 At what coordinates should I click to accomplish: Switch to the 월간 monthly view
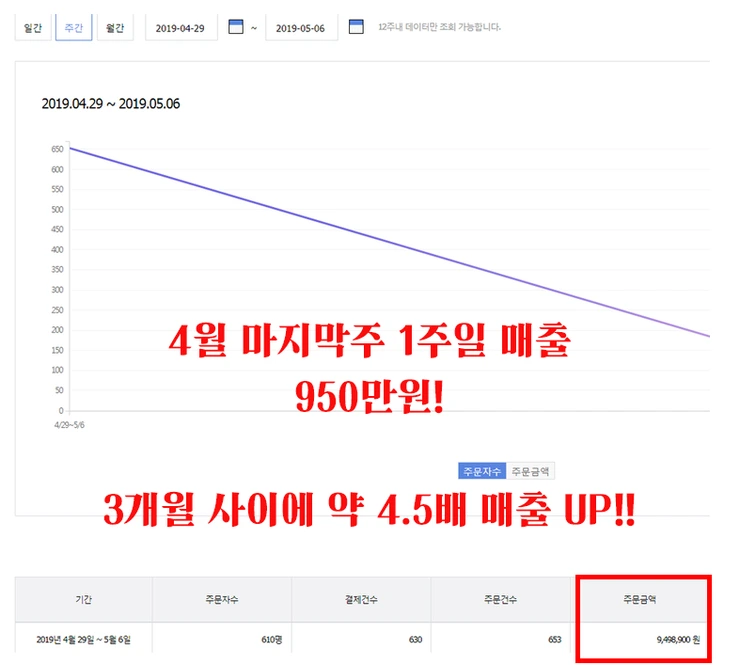tap(115, 27)
